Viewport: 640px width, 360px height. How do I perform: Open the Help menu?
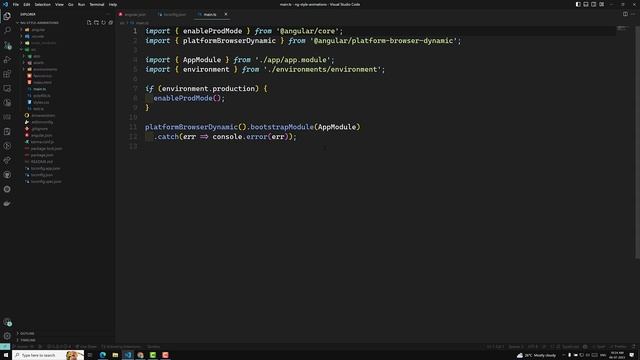pos(113,4)
